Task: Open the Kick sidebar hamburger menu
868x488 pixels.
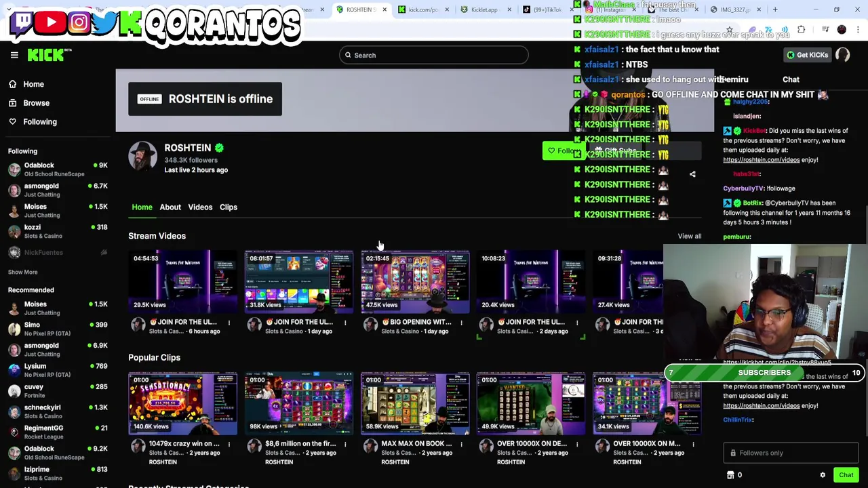Action: pos(14,55)
